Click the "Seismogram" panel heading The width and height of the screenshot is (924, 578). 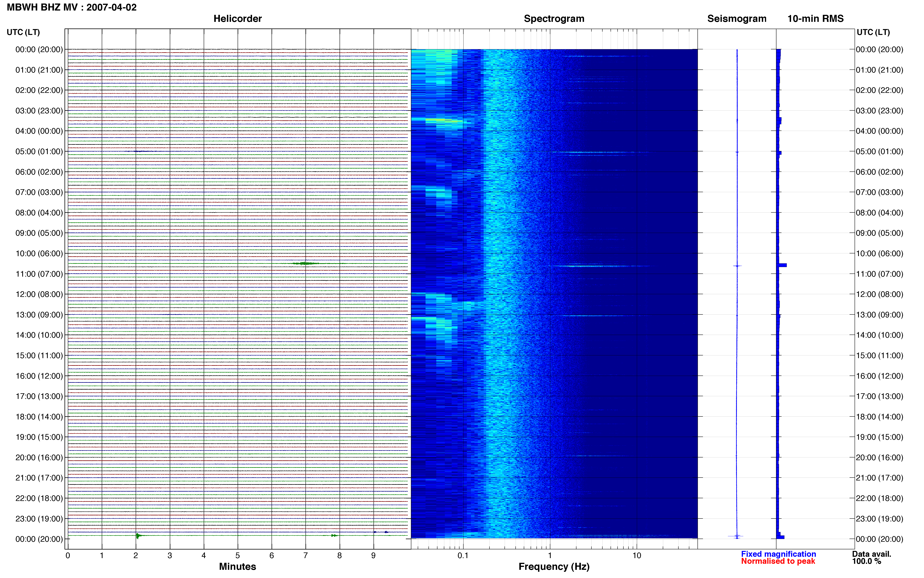point(737,19)
